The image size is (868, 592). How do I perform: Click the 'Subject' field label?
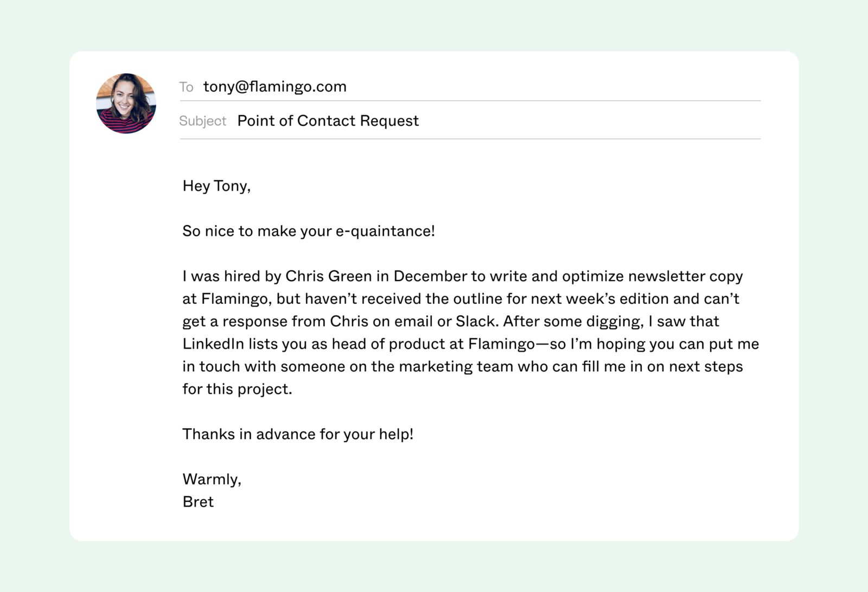[x=202, y=121]
